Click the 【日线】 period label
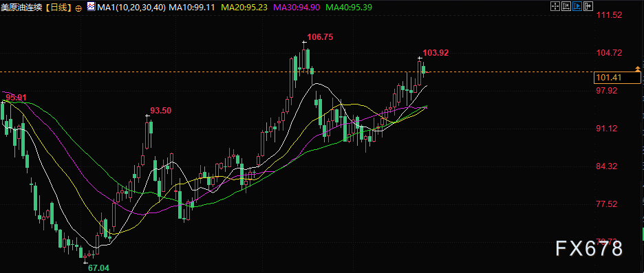The width and height of the screenshot is (644, 273). [x=58, y=8]
